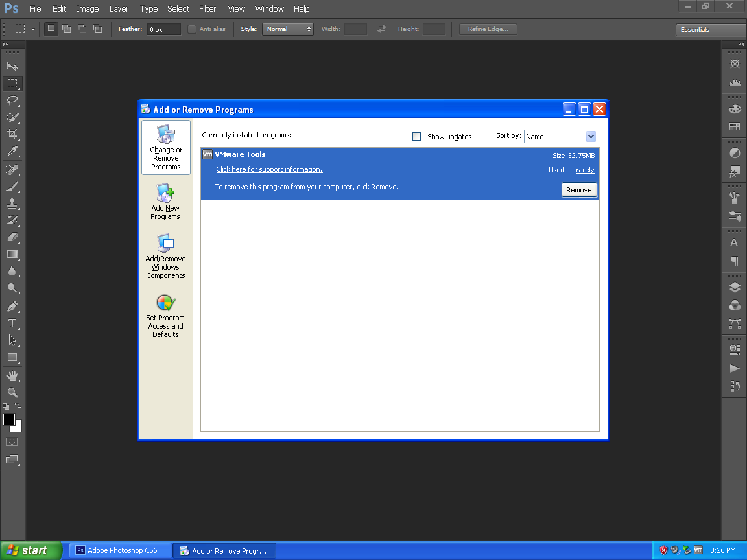This screenshot has width=747, height=560.
Task: Open the Adjustments panel icon
Action: coord(735,154)
